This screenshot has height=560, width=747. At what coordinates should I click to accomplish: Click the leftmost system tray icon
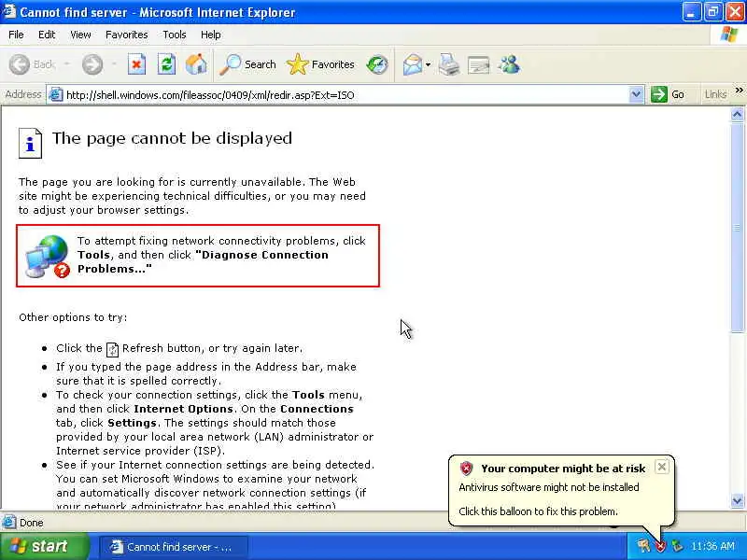pos(643,546)
